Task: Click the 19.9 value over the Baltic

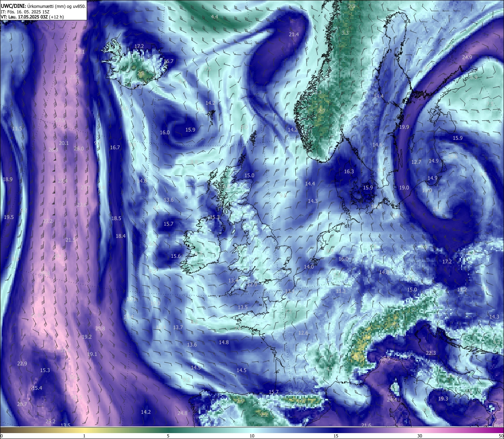Action: [x=404, y=127]
